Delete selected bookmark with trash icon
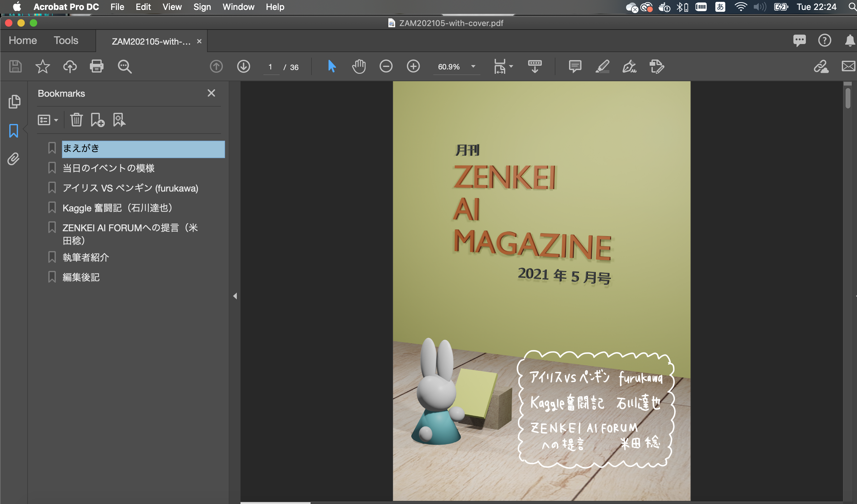Viewport: 857px width, 504px height. [x=77, y=120]
